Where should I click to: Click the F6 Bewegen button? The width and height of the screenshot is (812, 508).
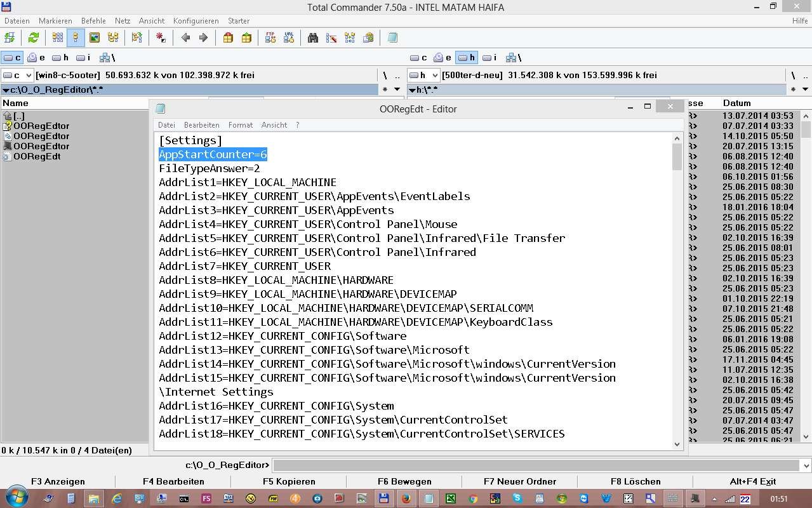[x=404, y=481]
